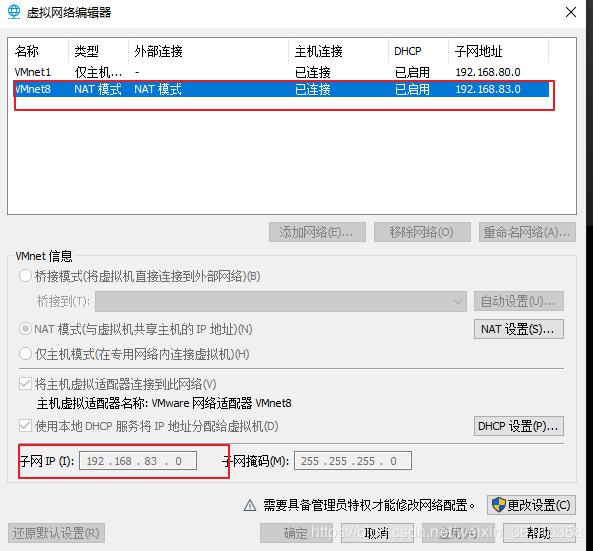Click the 子网掩码 field showing 255.255.255.0

(x=353, y=461)
